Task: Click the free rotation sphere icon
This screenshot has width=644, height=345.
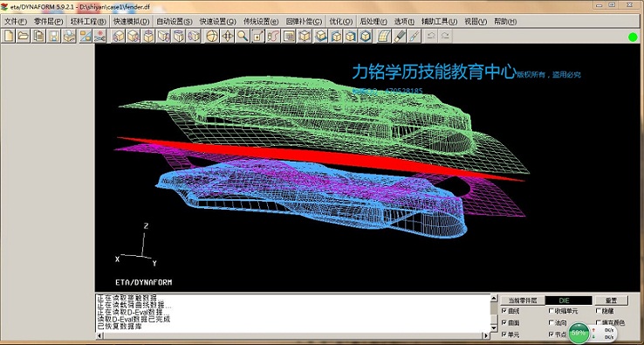Action: coord(212,36)
